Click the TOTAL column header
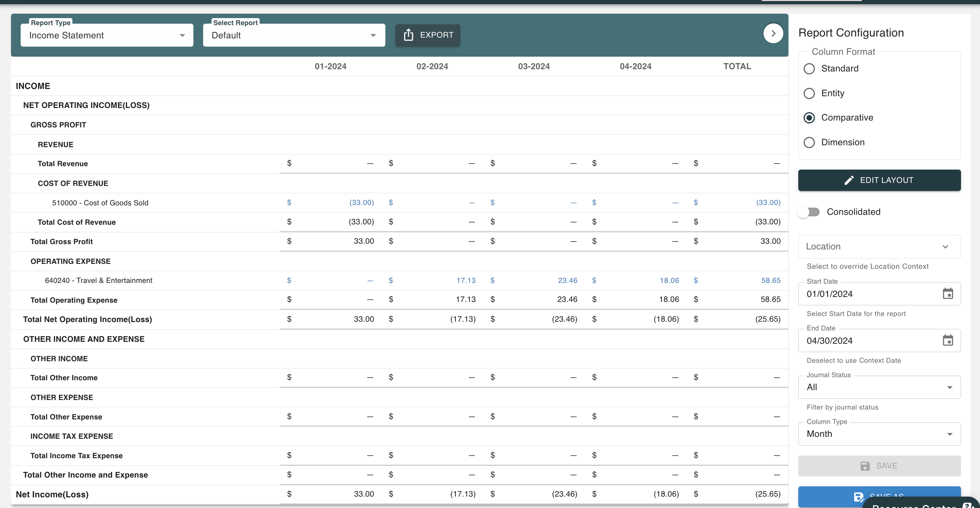 tap(737, 67)
